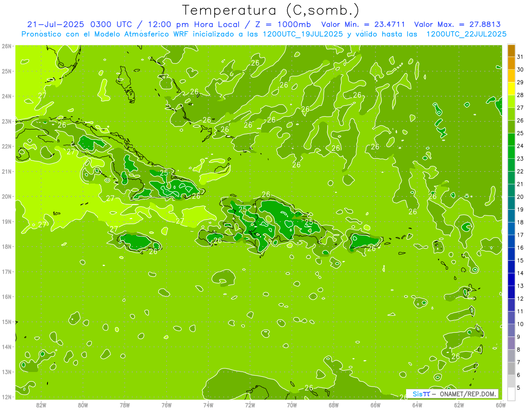Pick the dark orange swatch above 31
This screenshot has height=411, width=532.
[511, 51]
